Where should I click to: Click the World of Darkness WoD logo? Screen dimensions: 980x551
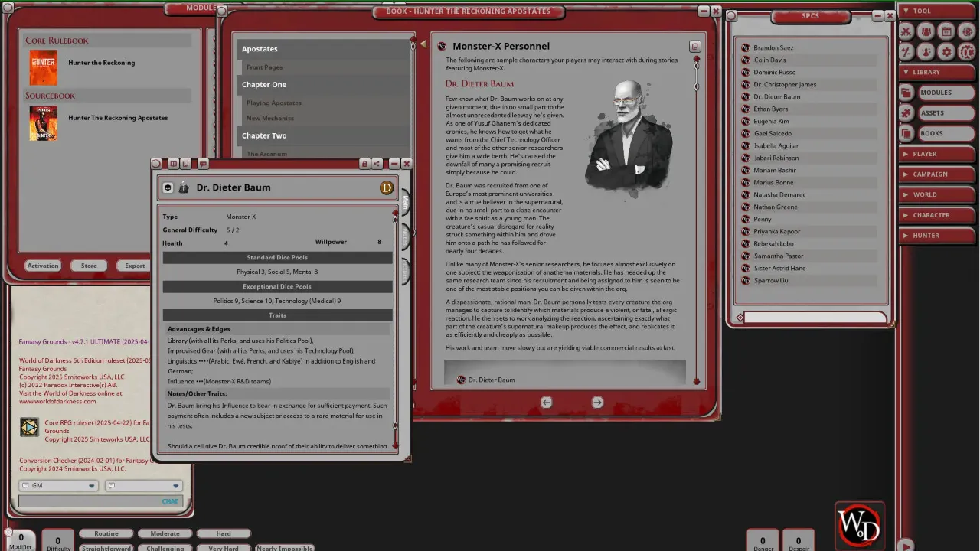(x=860, y=525)
